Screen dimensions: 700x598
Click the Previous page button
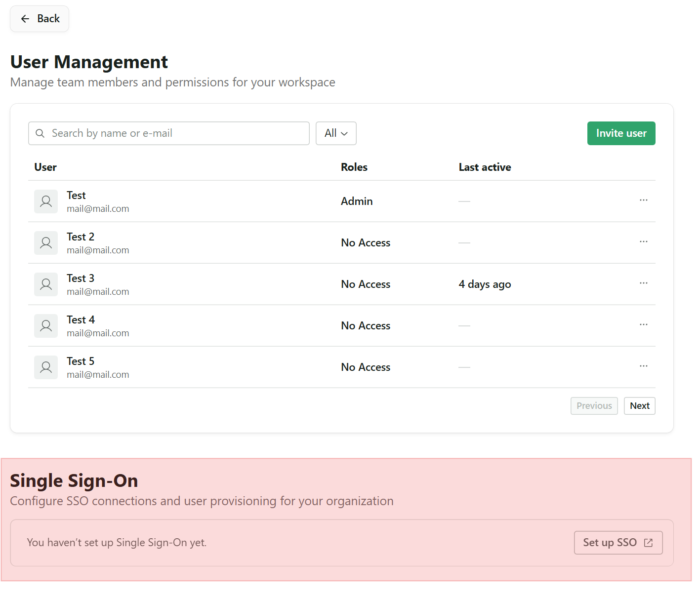594,406
